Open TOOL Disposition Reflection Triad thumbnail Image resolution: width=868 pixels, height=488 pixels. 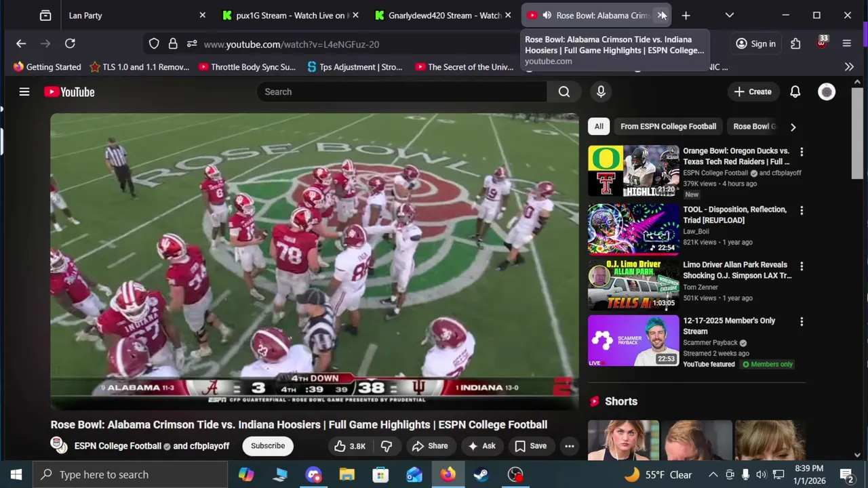[x=633, y=229]
